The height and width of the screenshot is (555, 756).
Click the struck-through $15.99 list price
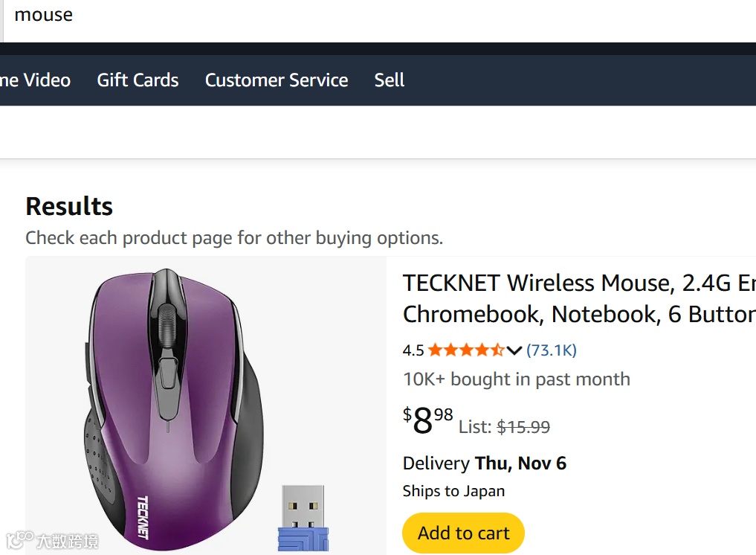(x=523, y=427)
